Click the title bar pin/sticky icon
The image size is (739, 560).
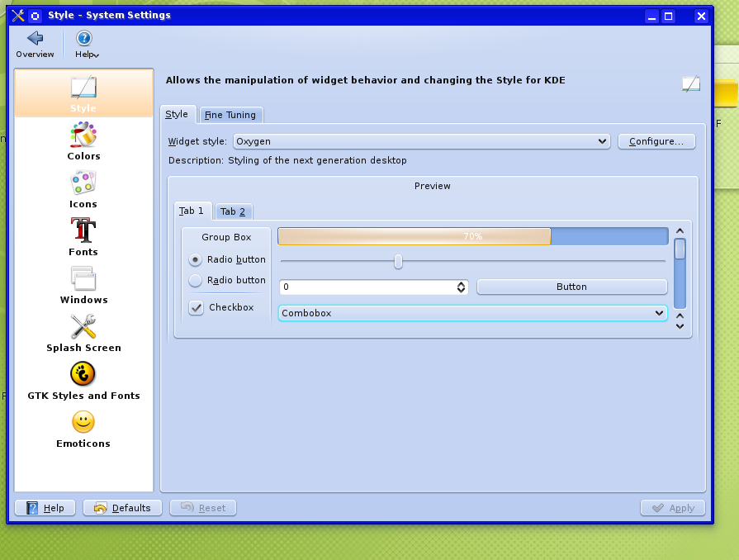pyautogui.click(x=35, y=16)
